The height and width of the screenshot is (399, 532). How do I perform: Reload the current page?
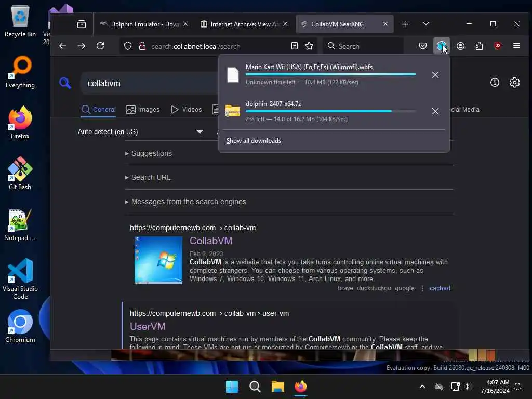coord(100,46)
